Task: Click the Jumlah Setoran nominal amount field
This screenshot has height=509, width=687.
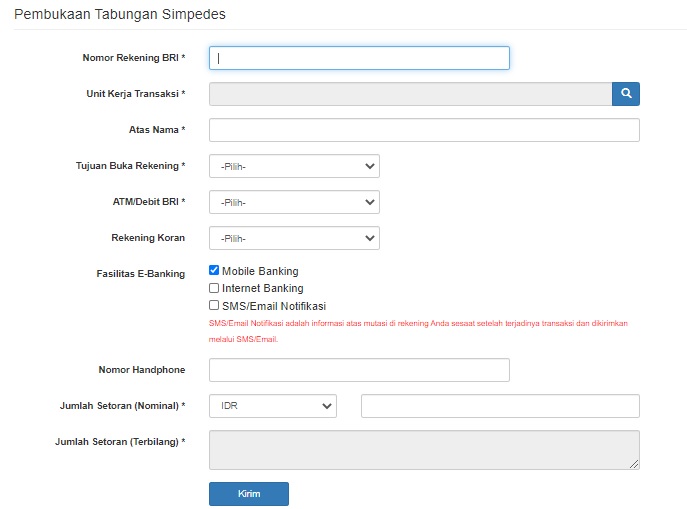Action: [x=500, y=406]
